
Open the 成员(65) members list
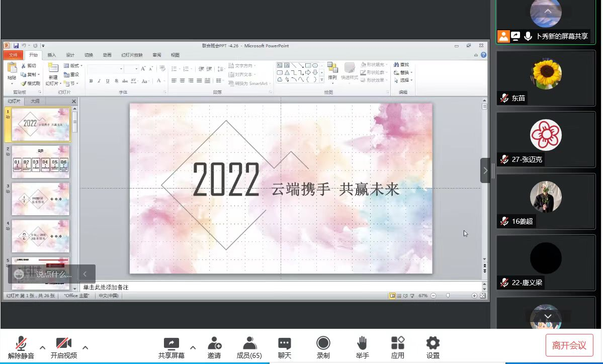pos(249,344)
